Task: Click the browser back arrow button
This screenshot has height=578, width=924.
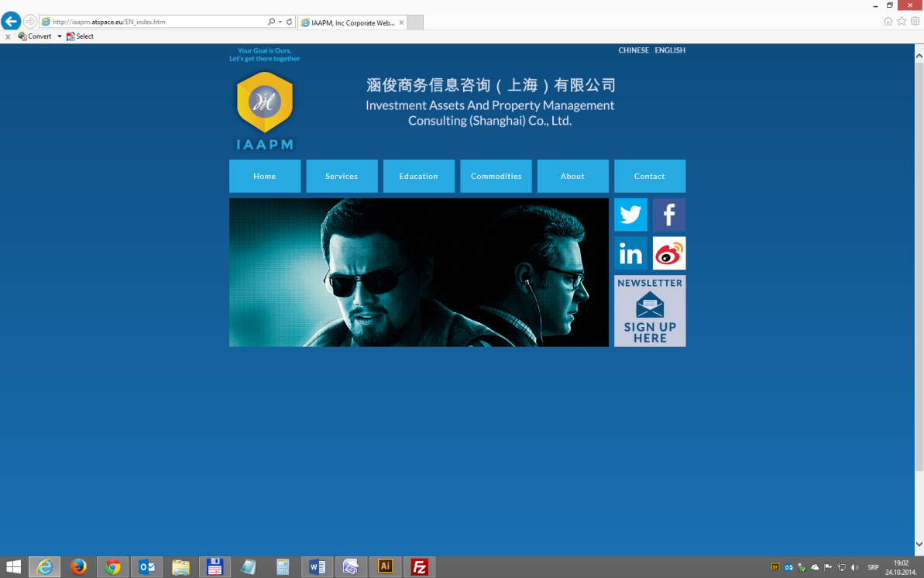Action: pos(11,22)
